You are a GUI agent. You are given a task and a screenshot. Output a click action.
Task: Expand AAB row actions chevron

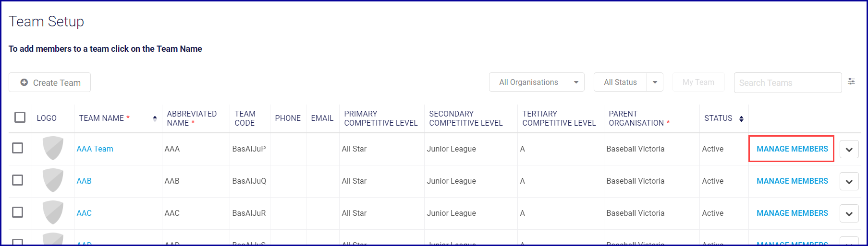pos(849,182)
